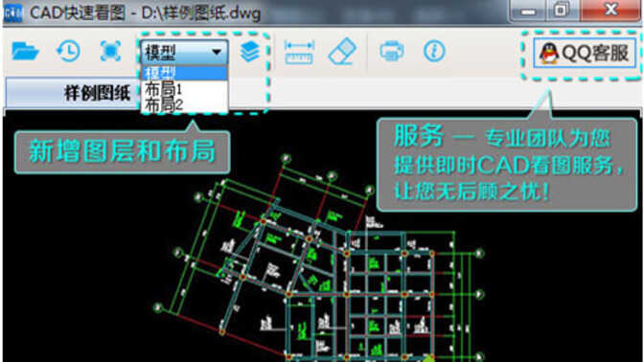Open a drawing file via folder icon

point(25,52)
